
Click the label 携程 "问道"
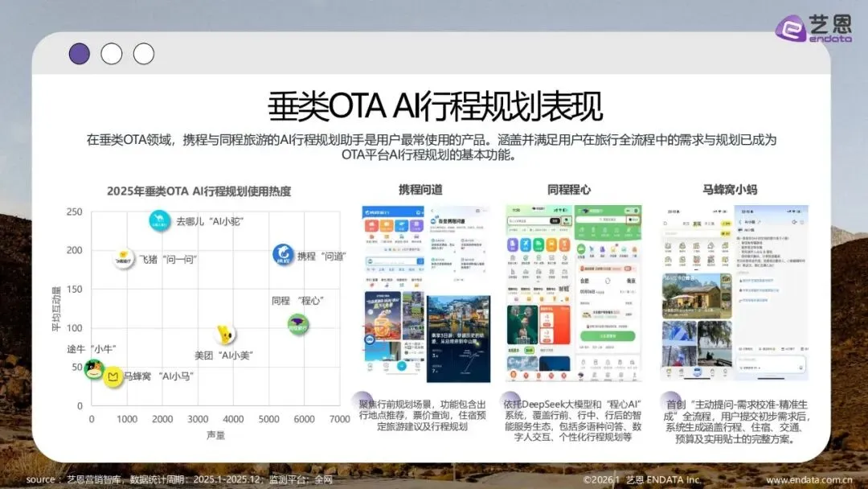(321, 257)
